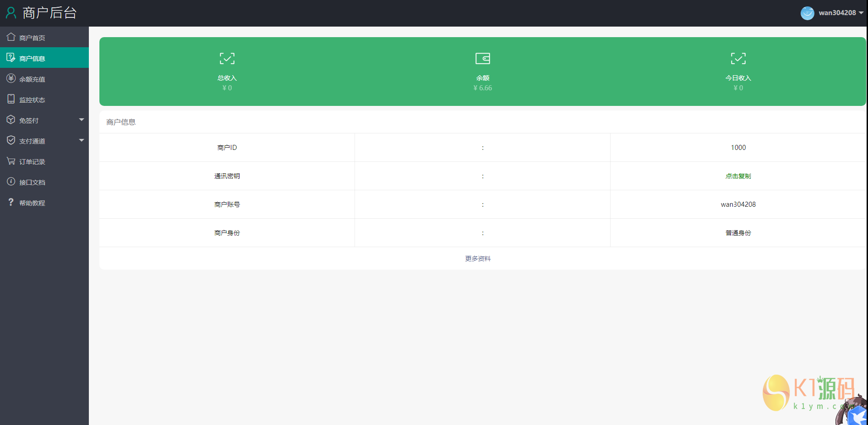Screen dimensions: 868x425
Task: Click the 普通身份 identity value
Action: 738,233
